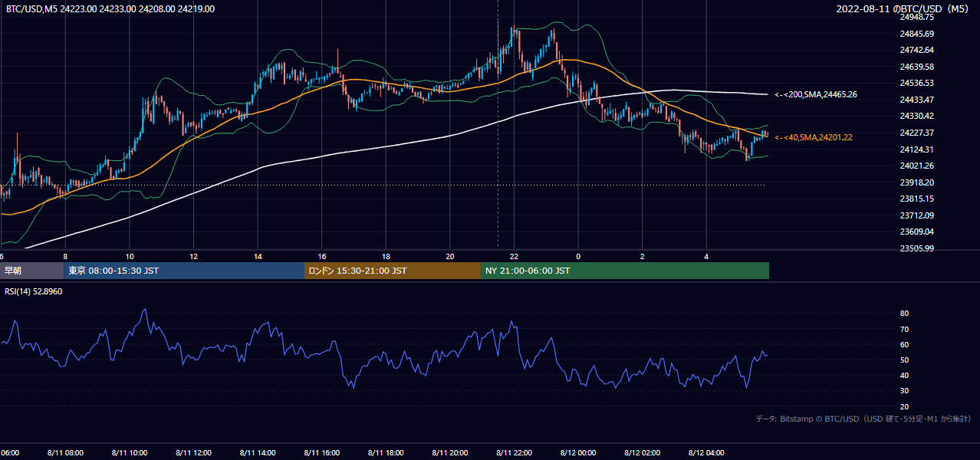Click the RSI axis value 50
The height and width of the screenshot is (460, 980).
(905, 360)
